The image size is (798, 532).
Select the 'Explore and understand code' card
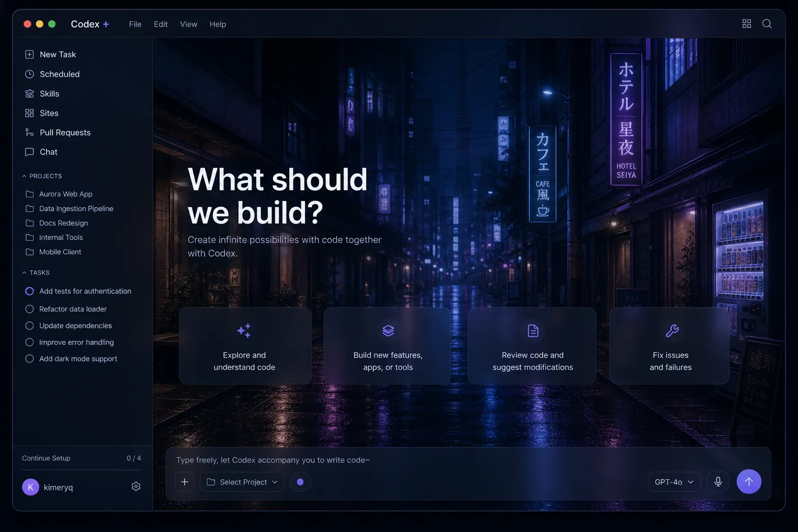(x=245, y=346)
